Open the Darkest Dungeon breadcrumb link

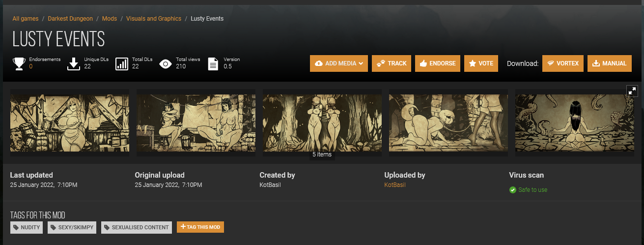click(70, 19)
